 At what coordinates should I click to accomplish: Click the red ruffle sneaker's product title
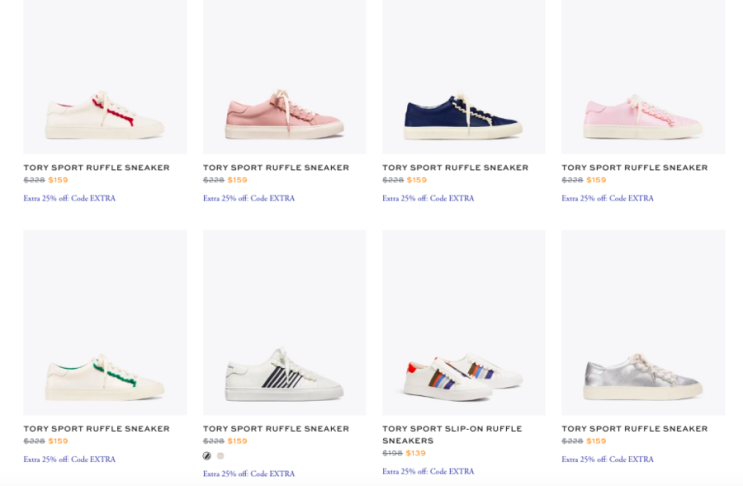click(97, 168)
